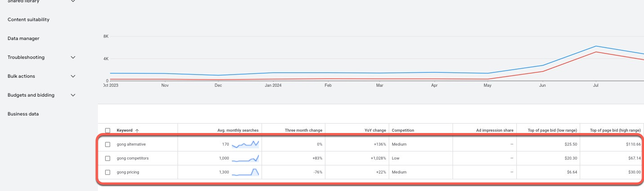Select the 'gong alternative' row checkbox
The height and width of the screenshot is (191, 644).
(x=107, y=144)
